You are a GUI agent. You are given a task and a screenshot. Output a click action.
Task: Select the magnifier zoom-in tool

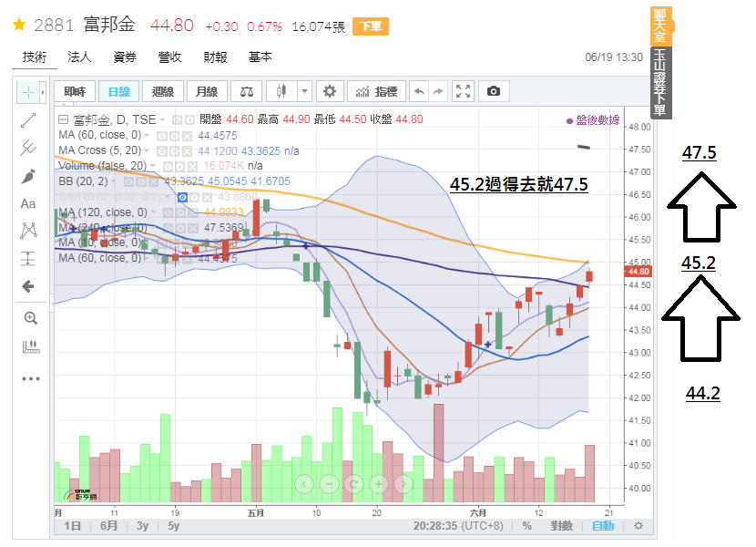[x=30, y=318]
